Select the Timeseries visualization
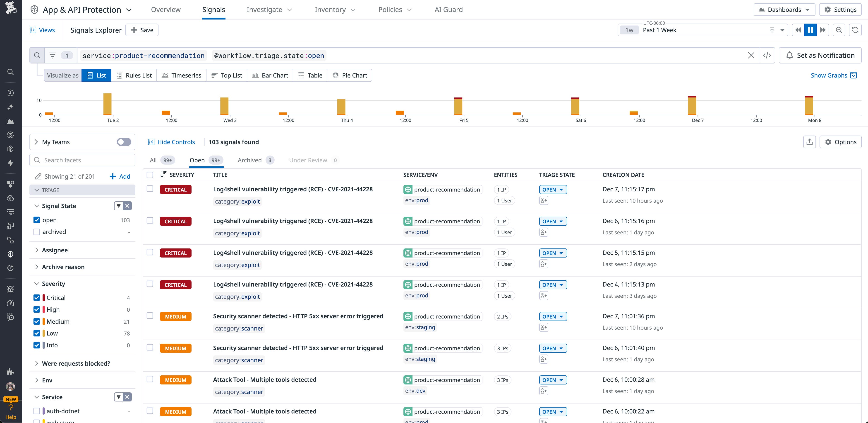 (182, 75)
